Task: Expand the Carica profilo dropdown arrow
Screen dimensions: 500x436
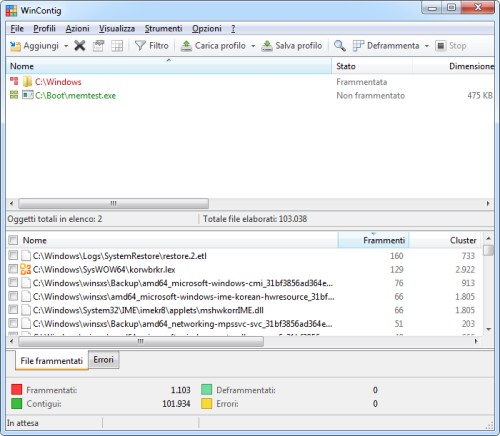Action: pyautogui.click(x=253, y=46)
